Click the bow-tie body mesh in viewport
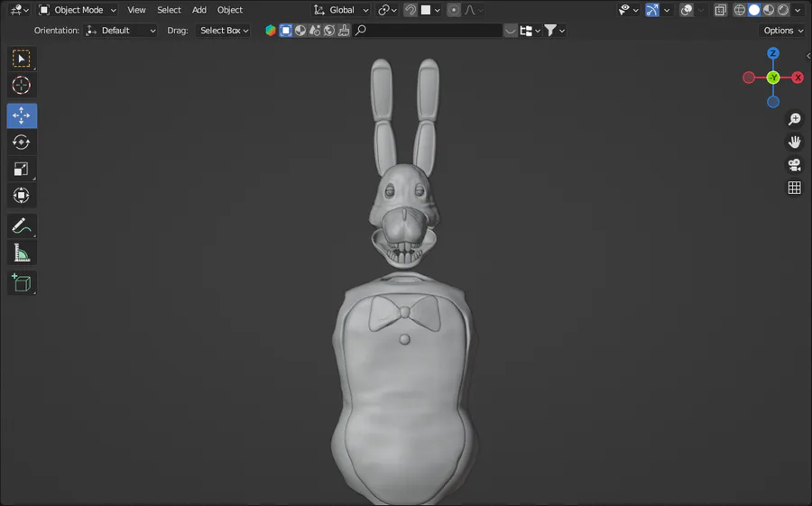 [x=404, y=389]
